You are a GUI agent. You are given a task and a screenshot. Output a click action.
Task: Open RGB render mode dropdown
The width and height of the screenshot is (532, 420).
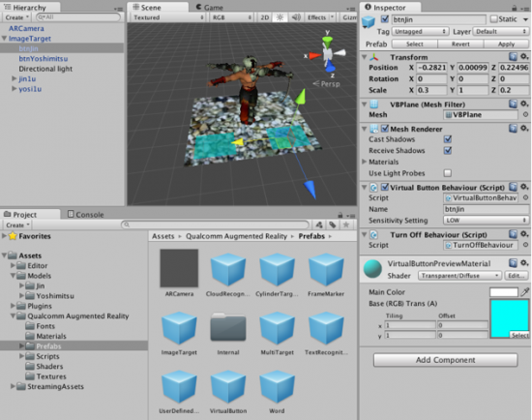pyautogui.click(x=232, y=17)
